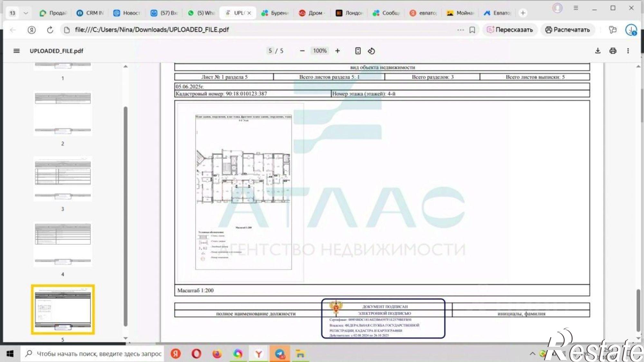
Task: Reload the page with refresh icon
Action: coord(50,30)
